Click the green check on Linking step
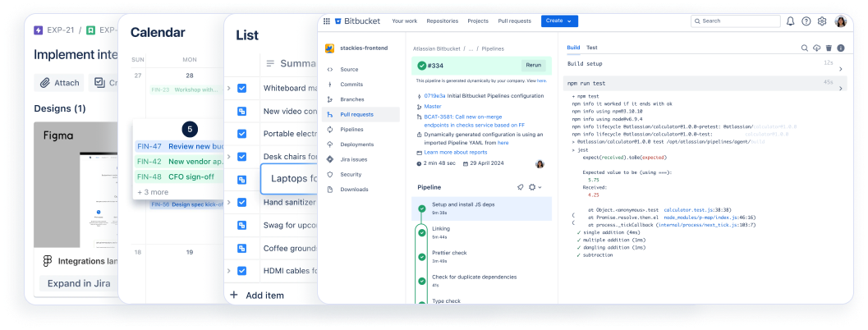The width and height of the screenshot is (868, 330). point(422,232)
